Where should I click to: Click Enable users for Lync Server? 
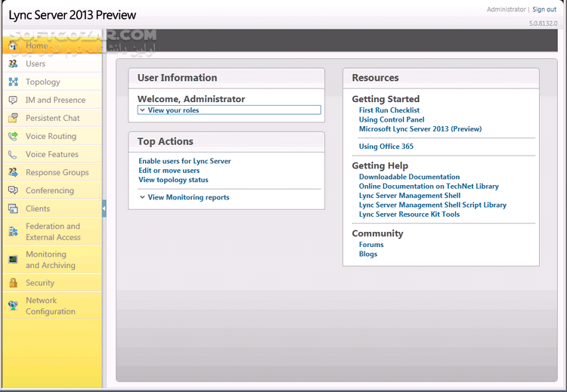(x=184, y=161)
